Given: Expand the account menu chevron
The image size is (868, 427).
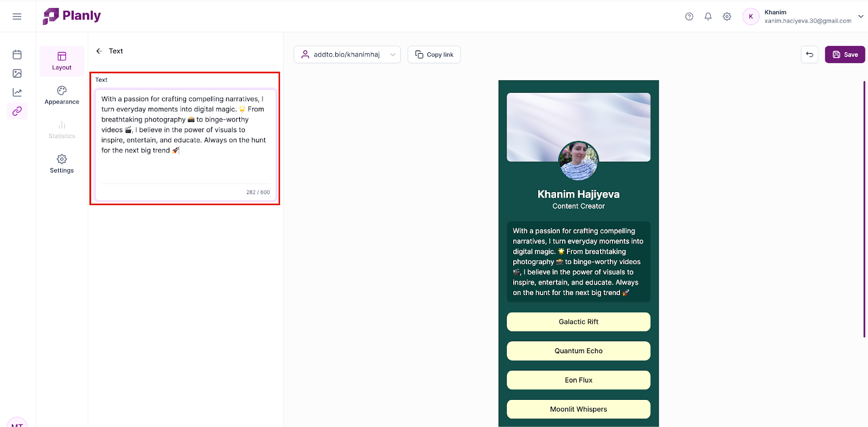Looking at the screenshot, I should [860, 16].
